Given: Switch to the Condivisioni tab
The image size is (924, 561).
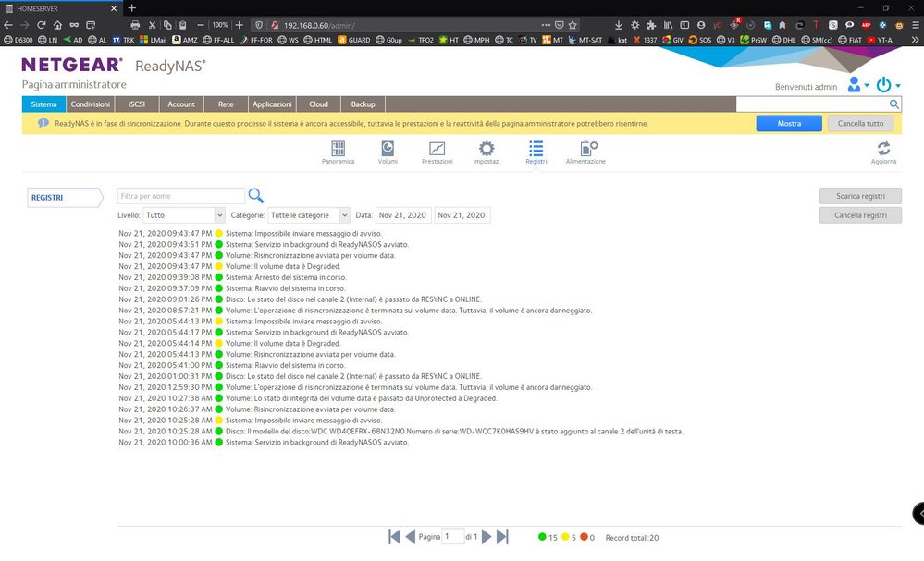Looking at the screenshot, I should pos(90,104).
